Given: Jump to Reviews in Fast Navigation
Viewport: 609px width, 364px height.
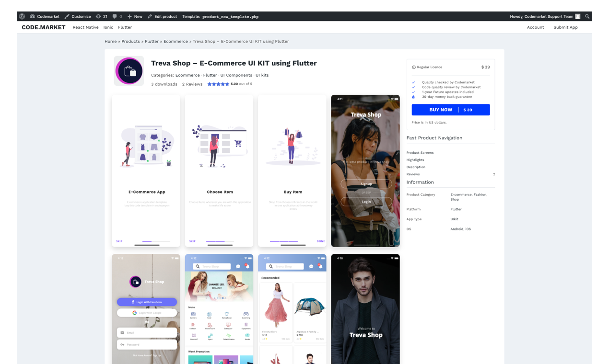Looking at the screenshot, I should 413,174.
